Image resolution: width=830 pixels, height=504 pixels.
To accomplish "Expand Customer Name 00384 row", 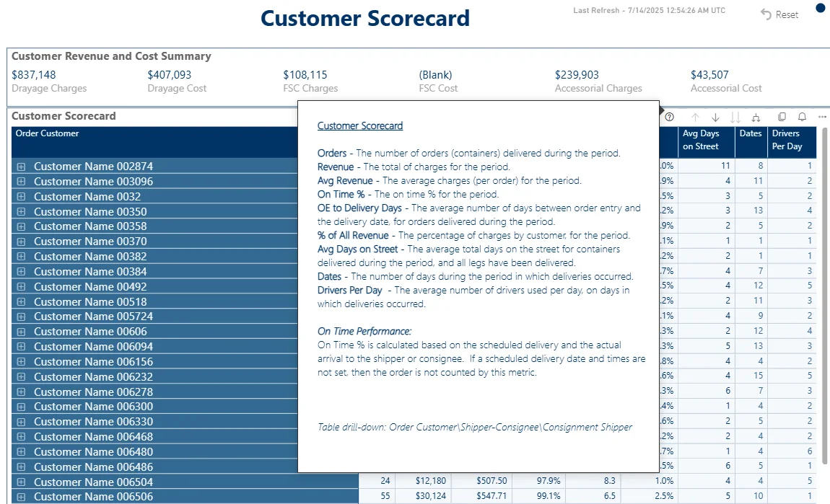I will [x=21, y=272].
